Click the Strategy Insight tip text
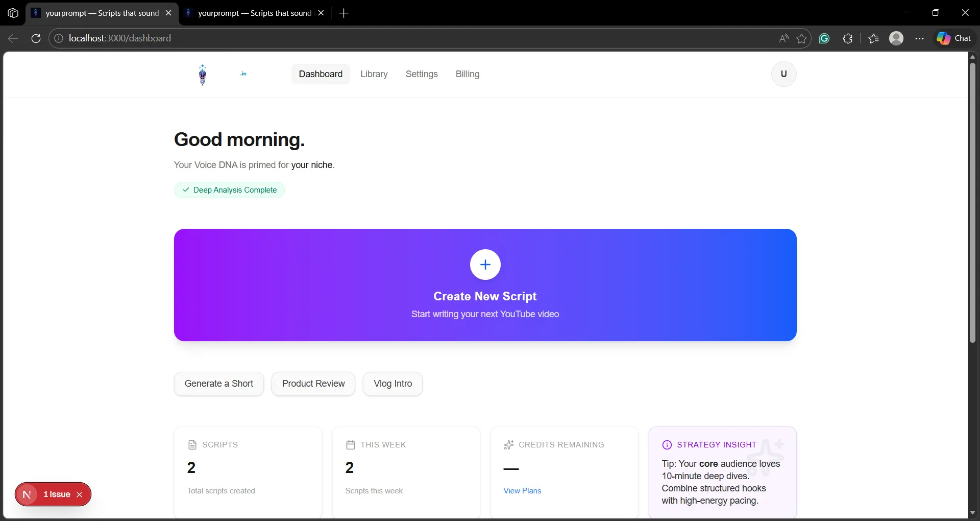980x521 pixels. [721, 482]
